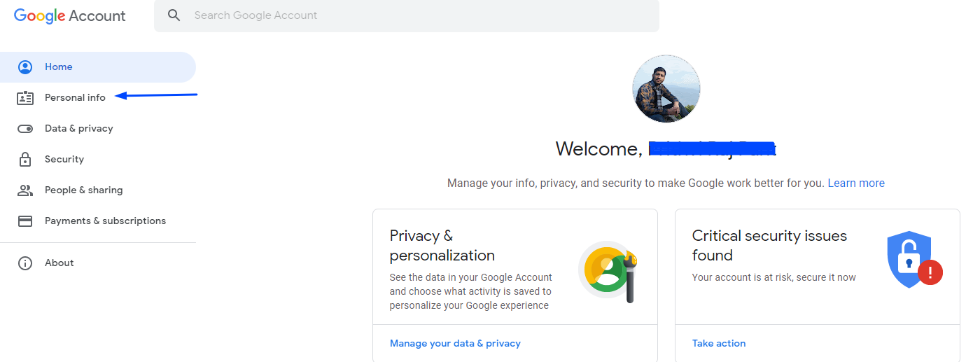The height and width of the screenshot is (362, 980).
Task: Select Data & privacy from sidebar
Action: click(78, 129)
